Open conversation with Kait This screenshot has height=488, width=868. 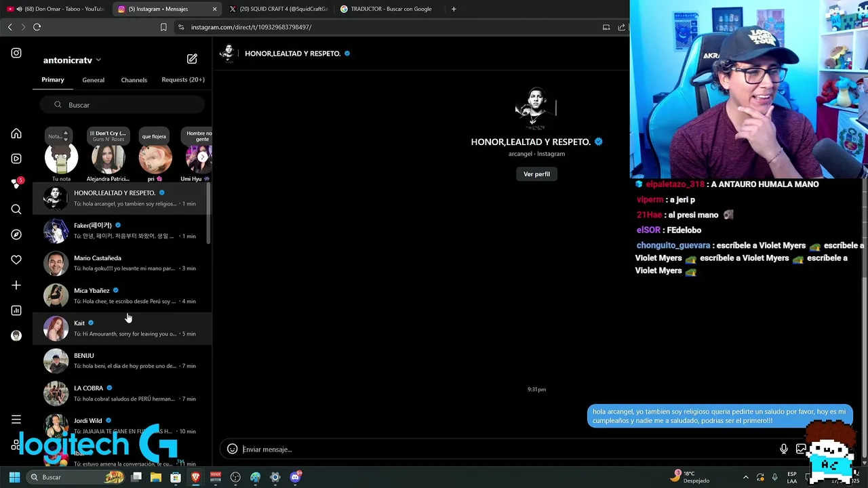point(122,328)
